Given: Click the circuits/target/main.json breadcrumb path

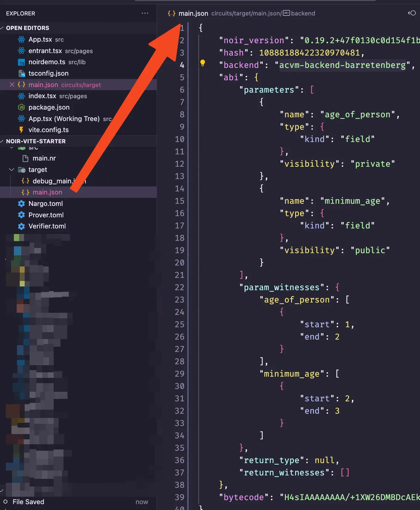Looking at the screenshot, I should 246,13.
